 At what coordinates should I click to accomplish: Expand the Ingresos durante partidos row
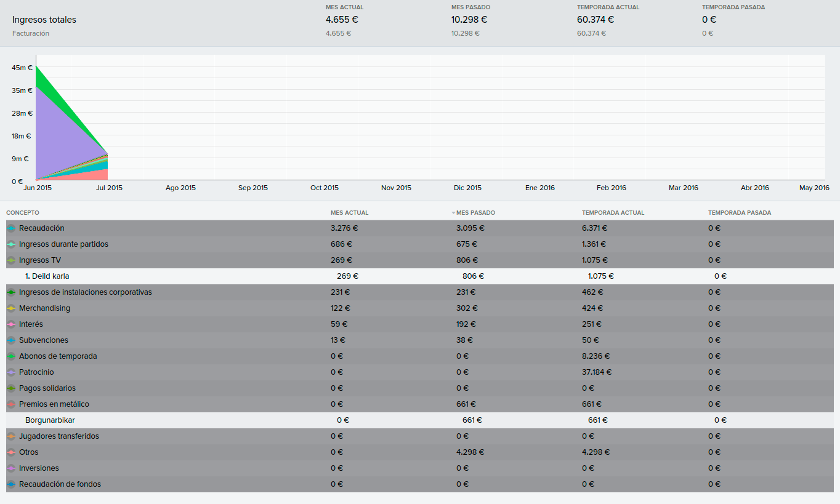[x=420, y=244]
